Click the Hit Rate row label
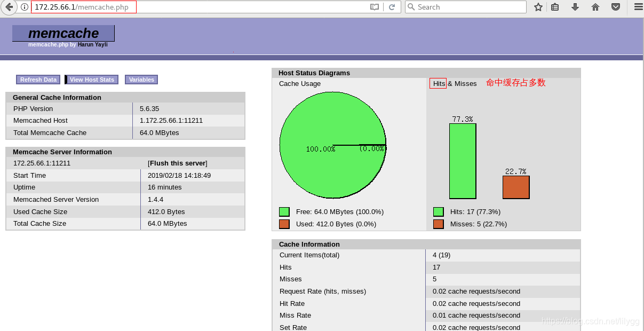644x331 pixels. click(x=292, y=304)
